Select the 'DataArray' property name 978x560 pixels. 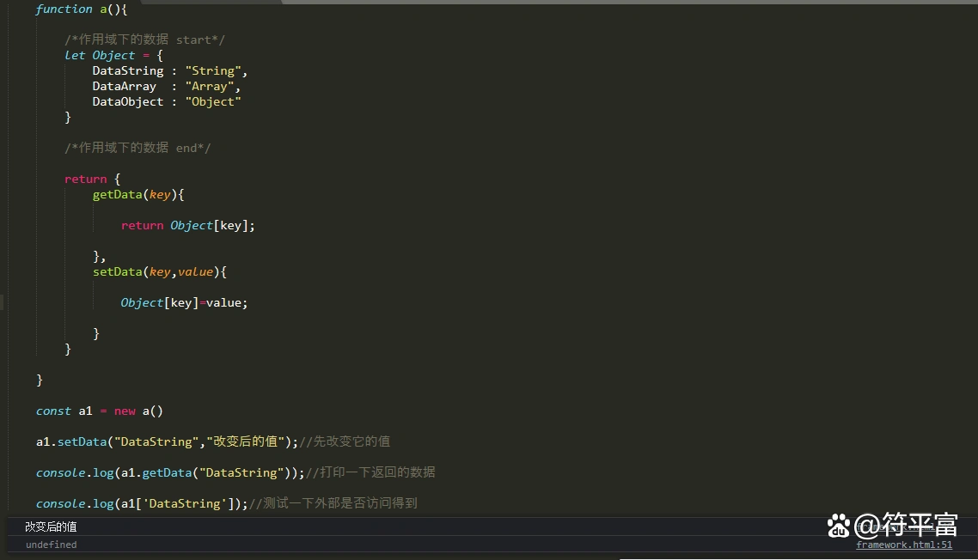[125, 86]
